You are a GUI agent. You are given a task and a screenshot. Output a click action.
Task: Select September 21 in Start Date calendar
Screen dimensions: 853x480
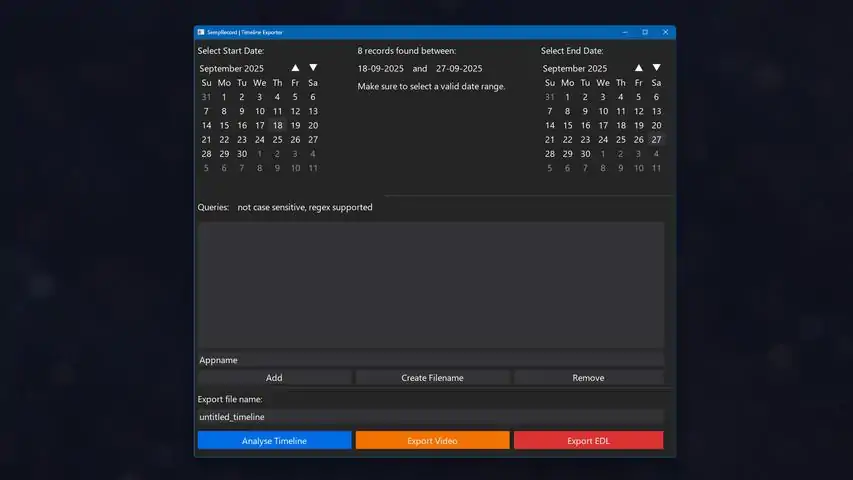[206, 139]
